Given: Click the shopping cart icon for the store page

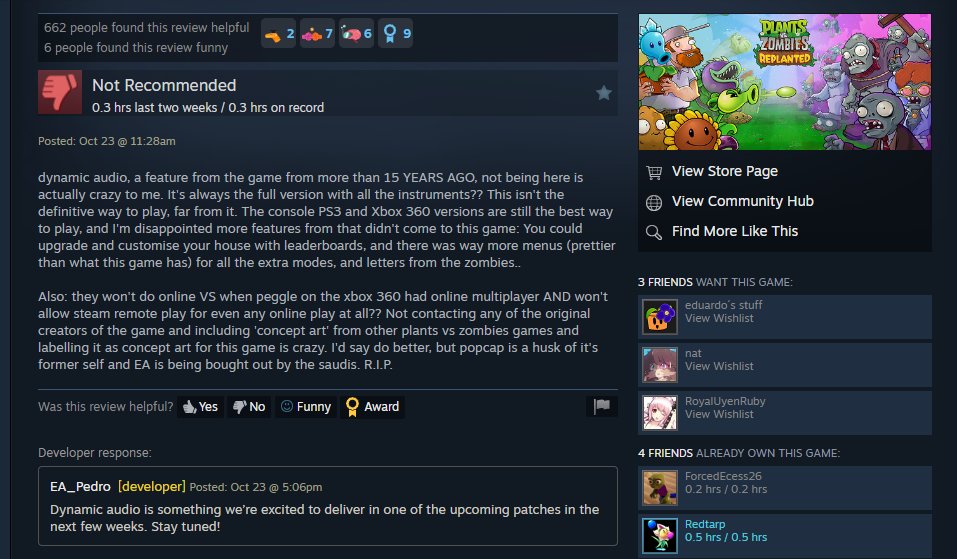Looking at the screenshot, I should (x=654, y=172).
